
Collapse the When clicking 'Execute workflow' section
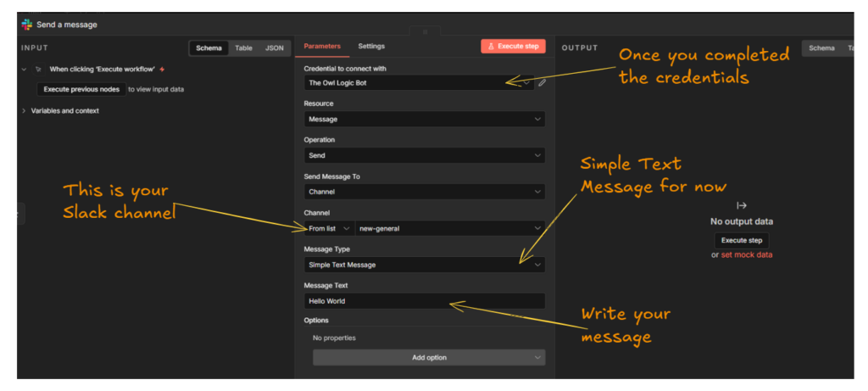[24, 70]
